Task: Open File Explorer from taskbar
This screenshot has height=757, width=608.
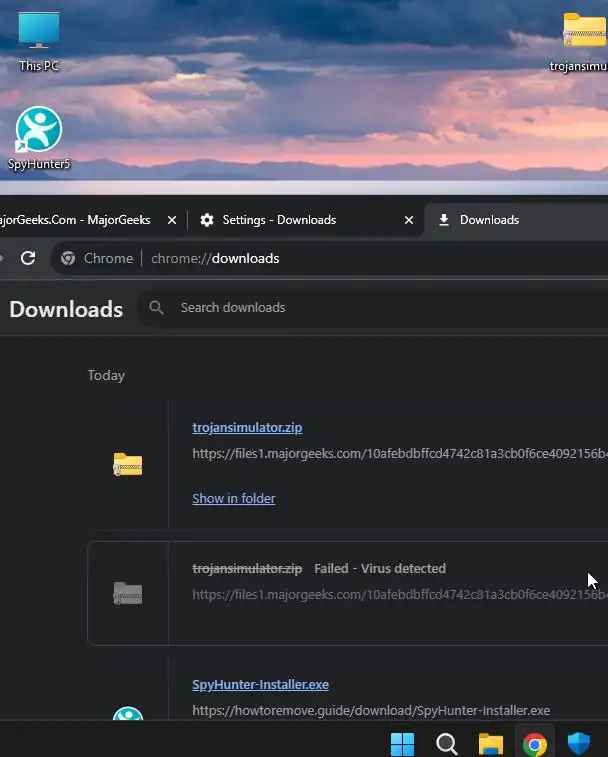Action: click(491, 743)
